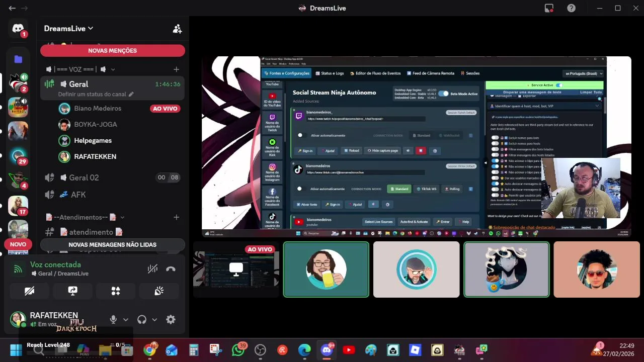Open Calculator from the taskbar
This screenshot has width=644, height=362.
tap(194, 350)
